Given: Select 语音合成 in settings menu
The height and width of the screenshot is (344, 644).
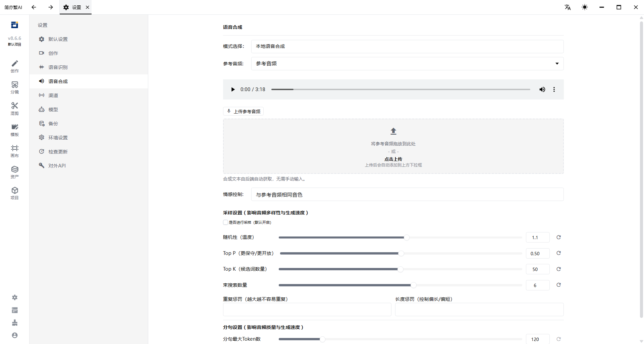Looking at the screenshot, I should (89, 81).
